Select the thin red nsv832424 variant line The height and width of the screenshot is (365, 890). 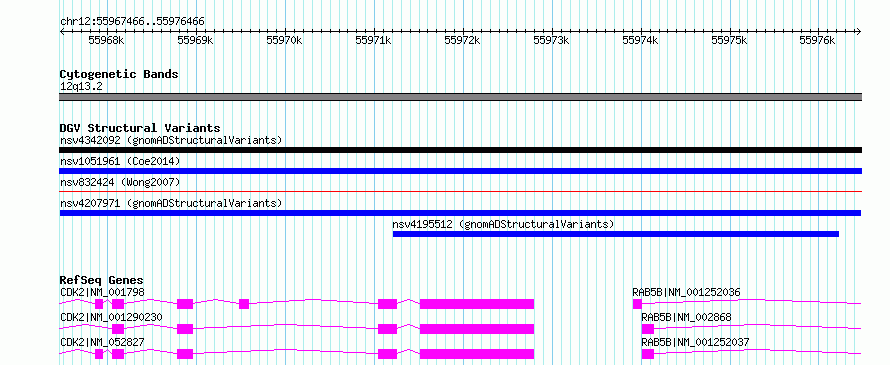[461, 192]
